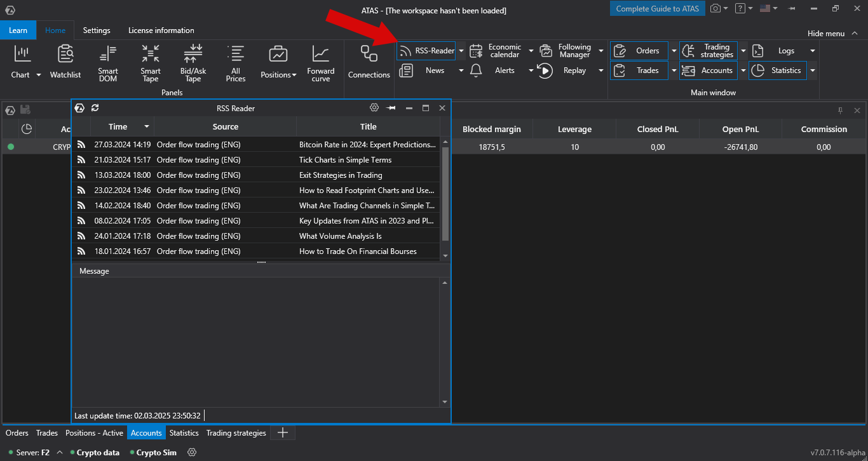Image resolution: width=868 pixels, height=461 pixels.
Task: Toggle the title bar pin next to minimize
Action: [x=792, y=9]
